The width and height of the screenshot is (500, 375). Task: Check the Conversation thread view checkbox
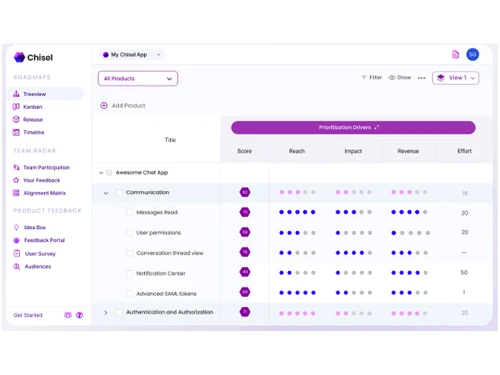coord(129,253)
